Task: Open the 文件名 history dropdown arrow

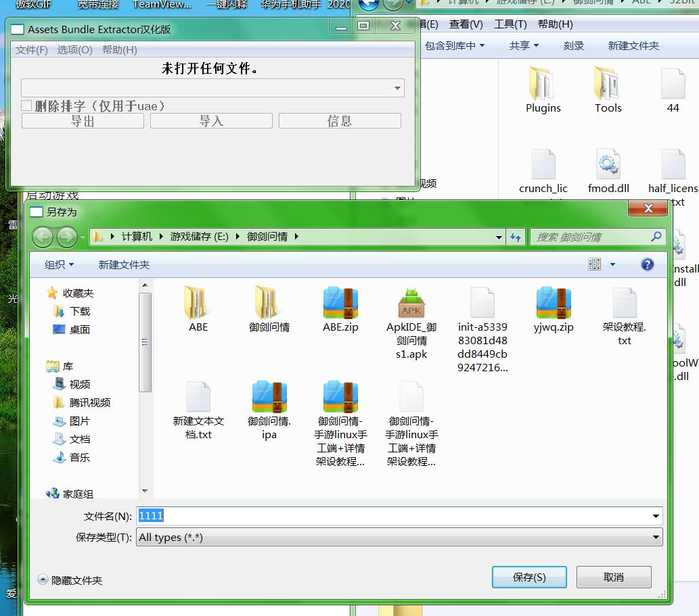Action: click(x=655, y=516)
